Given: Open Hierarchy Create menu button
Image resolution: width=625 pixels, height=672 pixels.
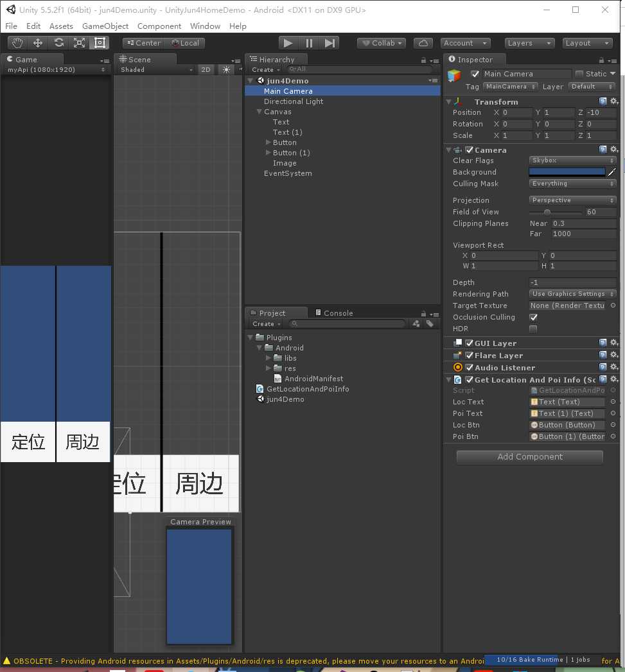Looking at the screenshot, I should point(265,70).
